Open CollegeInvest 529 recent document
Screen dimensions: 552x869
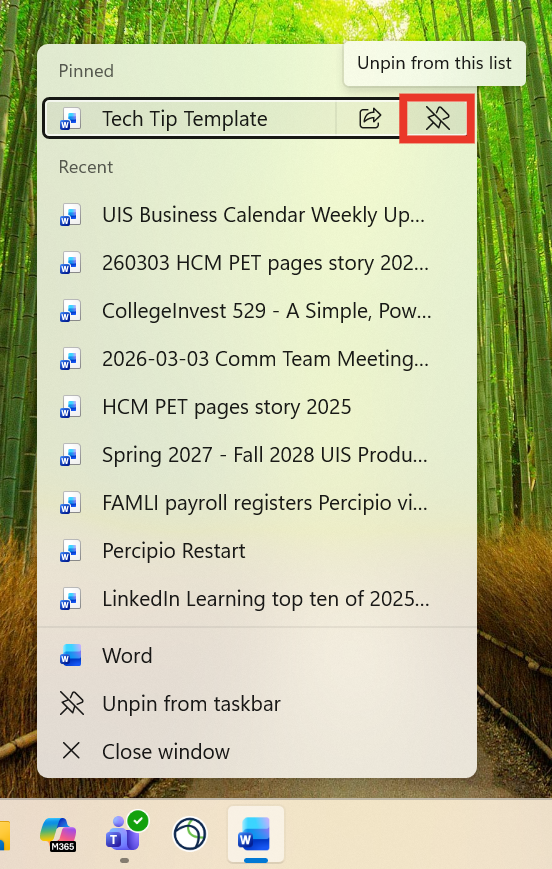[257, 311]
